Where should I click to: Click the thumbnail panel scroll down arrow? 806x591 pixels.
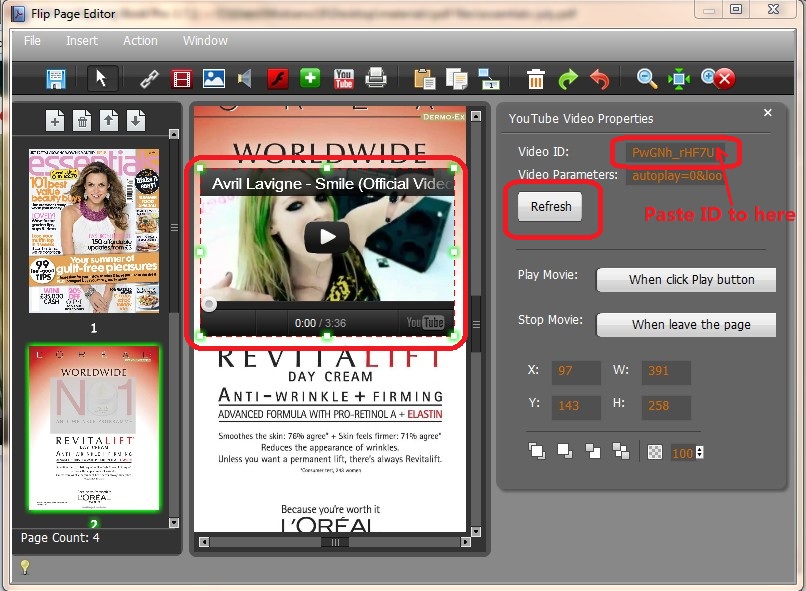pos(174,523)
